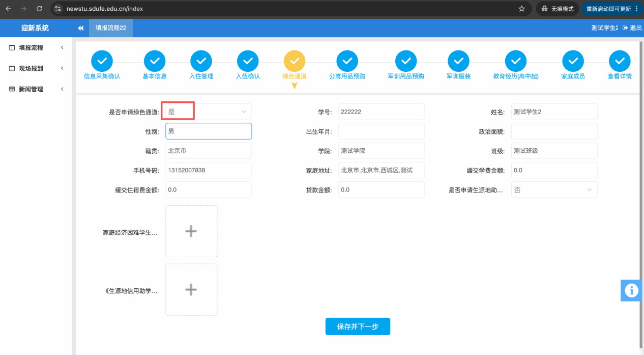Click the 学号 input field

381,112
